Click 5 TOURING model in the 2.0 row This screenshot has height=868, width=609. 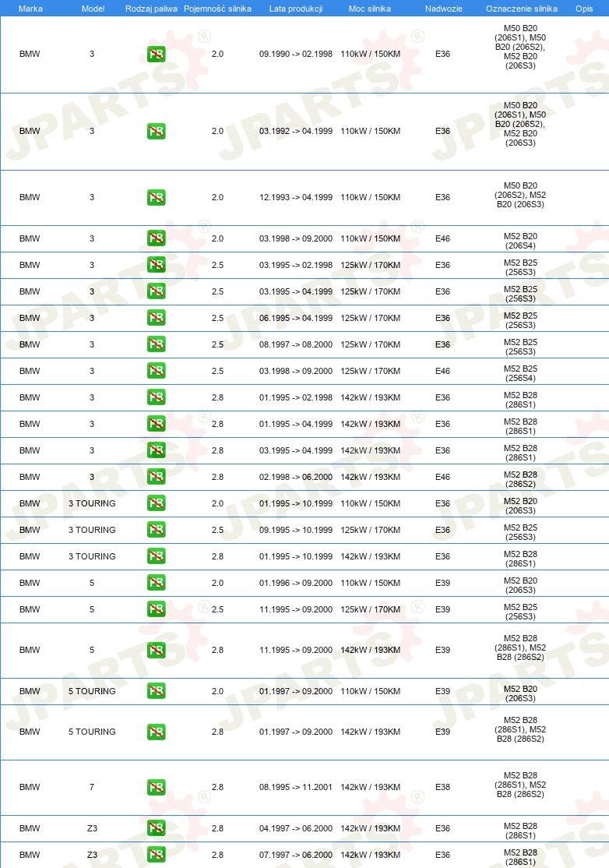(92, 691)
